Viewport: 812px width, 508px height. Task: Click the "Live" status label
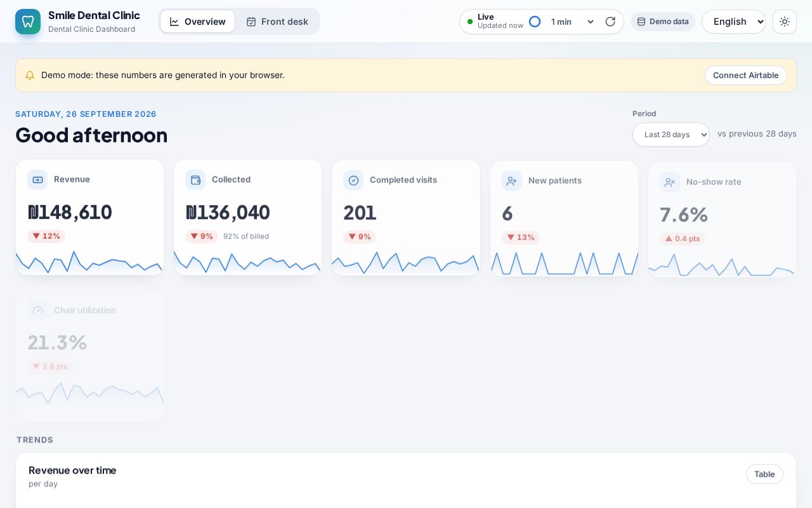486,17
